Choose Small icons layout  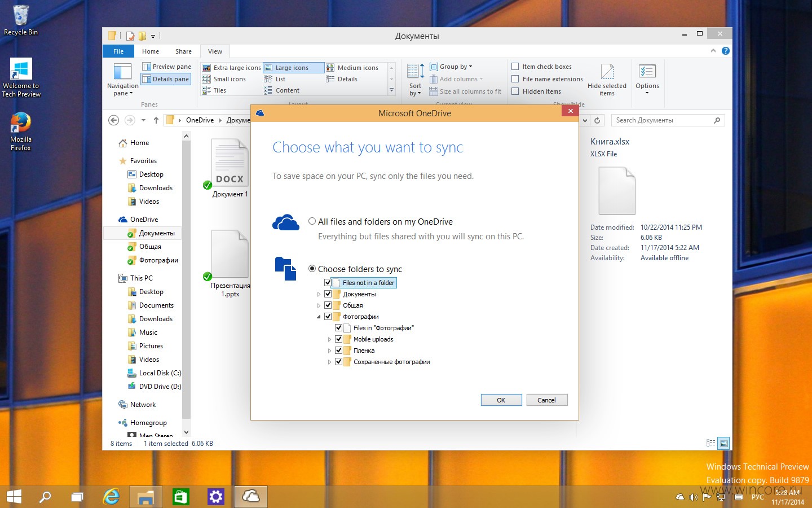[x=224, y=79]
